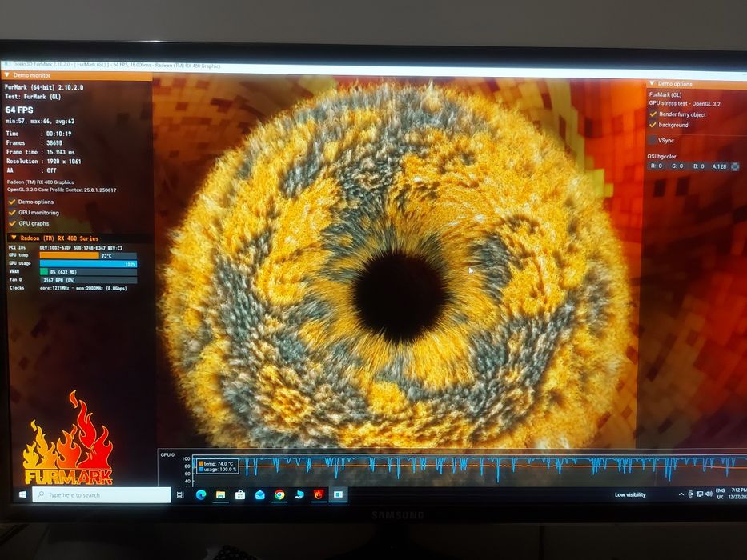Click the usage 100.0 % graph legend
Image resolution: width=747 pixels, height=560 pixels.
click(x=218, y=470)
